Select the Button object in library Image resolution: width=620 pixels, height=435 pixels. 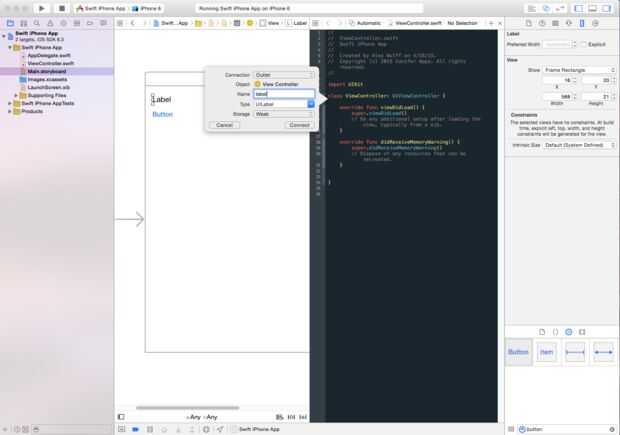point(518,352)
